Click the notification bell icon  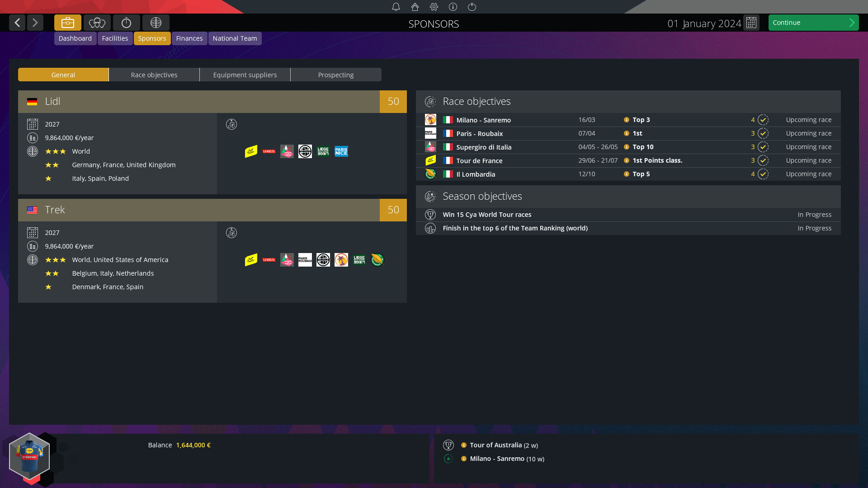(396, 7)
